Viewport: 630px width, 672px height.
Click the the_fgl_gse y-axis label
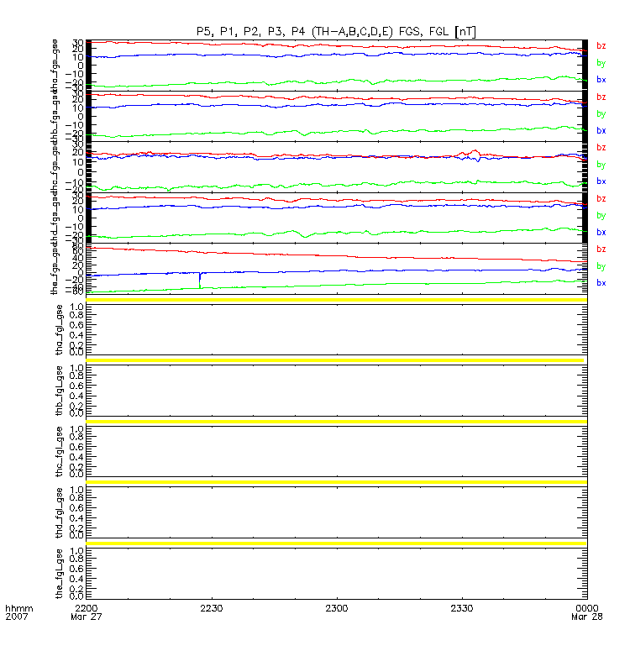pyautogui.click(x=59, y=574)
